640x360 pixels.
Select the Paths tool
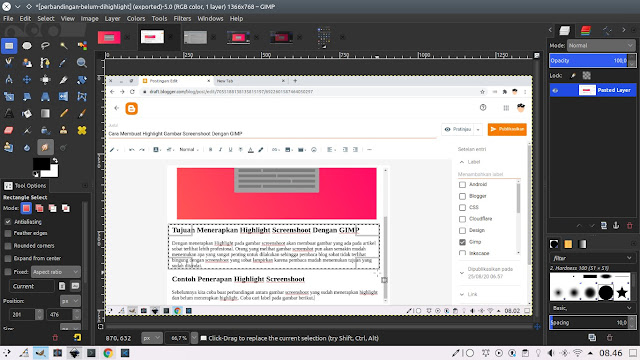pos(45,62)
